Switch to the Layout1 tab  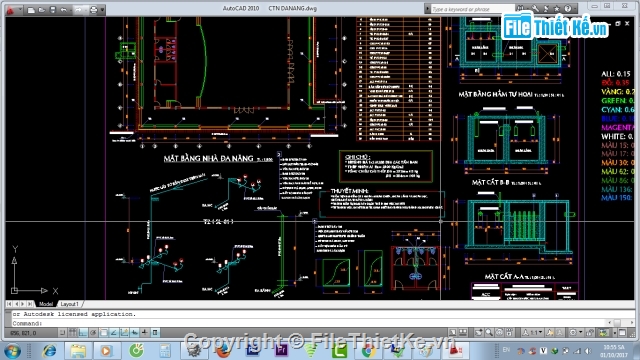tap(69, 304)
